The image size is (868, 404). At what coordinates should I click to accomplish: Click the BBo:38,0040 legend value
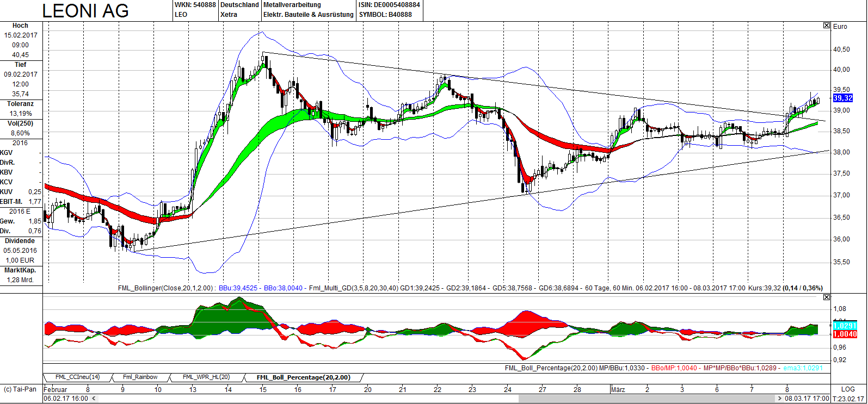(x=283, y=288)
